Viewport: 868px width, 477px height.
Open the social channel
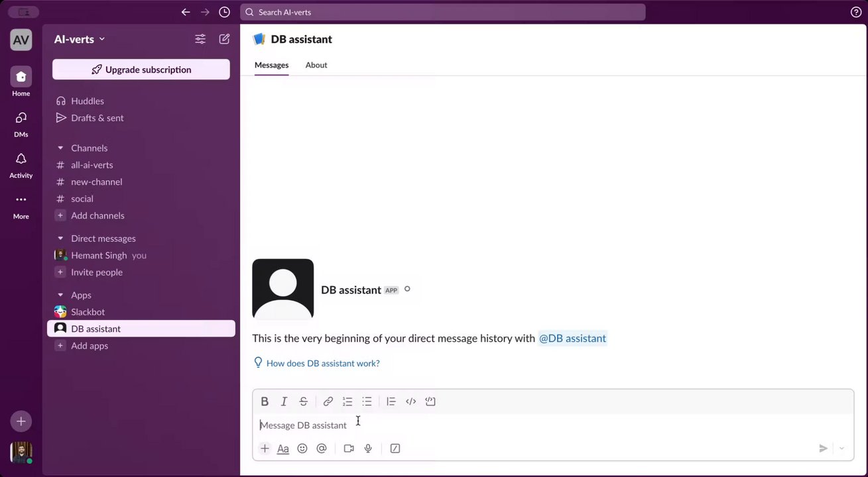click(x=141, y=199)
